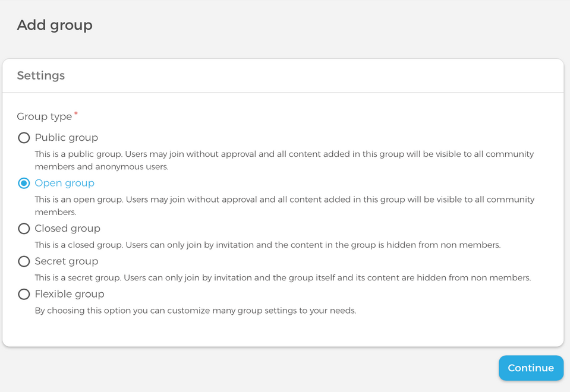Click the Flexible group label text
The height and width of the screenshot is (392, 570).
(70, 294)
